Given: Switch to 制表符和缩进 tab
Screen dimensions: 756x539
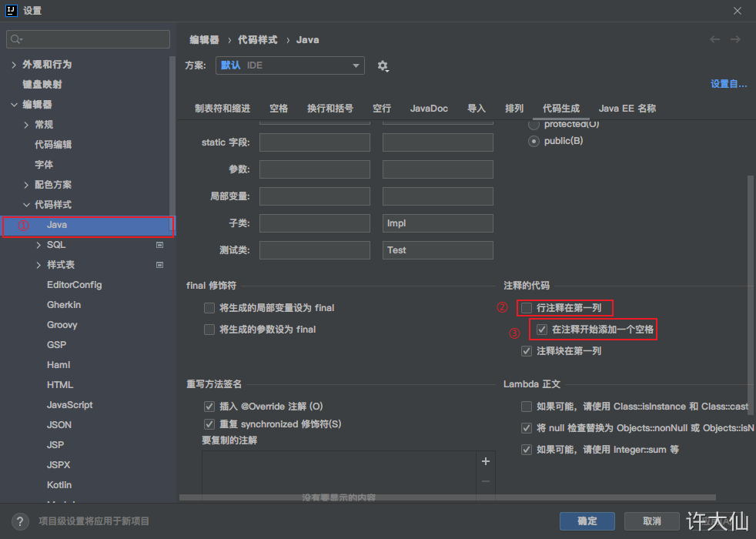Looking at the screenshot, I should pyautogui.click(x=222, y=109).
